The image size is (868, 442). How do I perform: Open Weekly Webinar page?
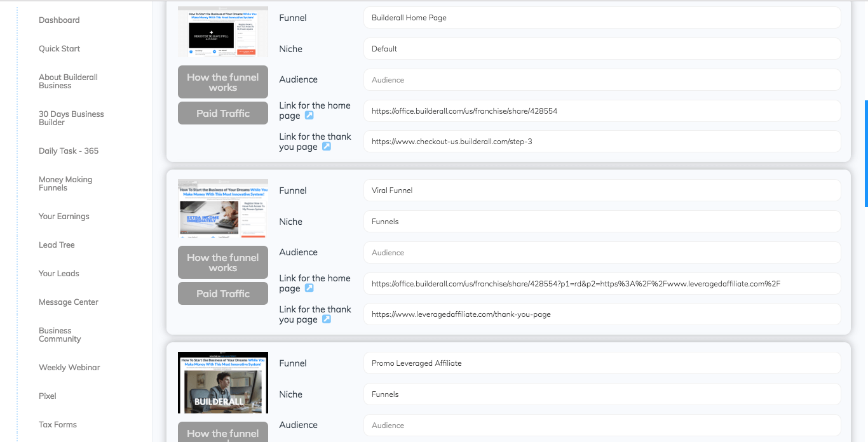point(69,368)
